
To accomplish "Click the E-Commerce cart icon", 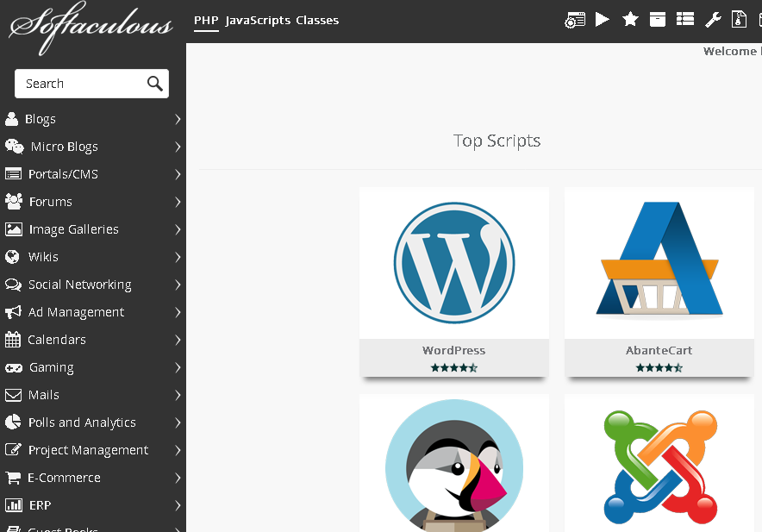I will point(13,478).
